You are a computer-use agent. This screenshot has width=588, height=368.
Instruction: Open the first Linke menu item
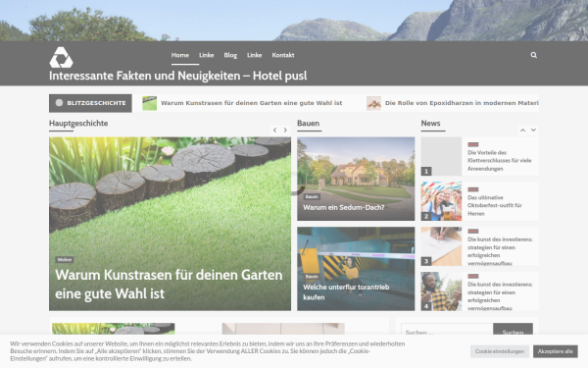206,55
